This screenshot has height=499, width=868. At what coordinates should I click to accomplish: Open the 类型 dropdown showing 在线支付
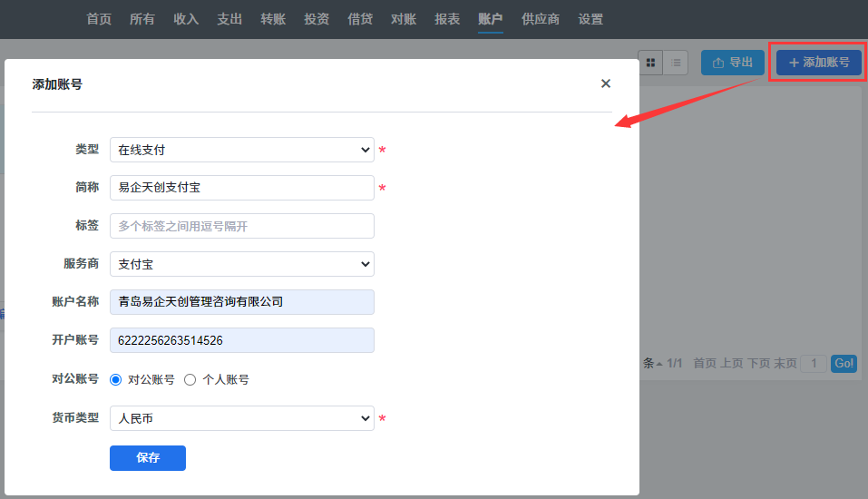point(241,150)
